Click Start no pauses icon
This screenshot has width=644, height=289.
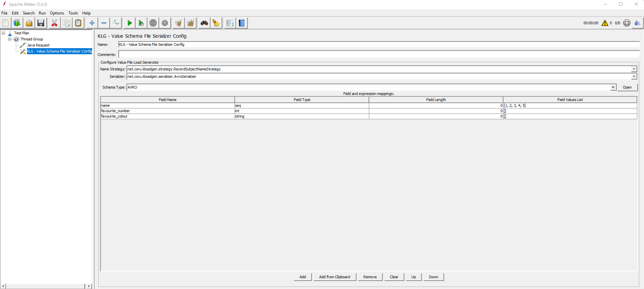point(141,23)
